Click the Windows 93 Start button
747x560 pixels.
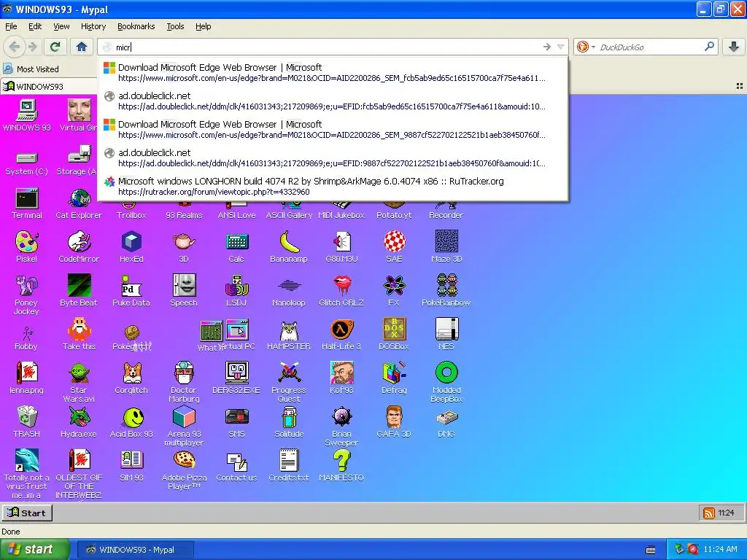pyautogui.click(x=27, y=513)
